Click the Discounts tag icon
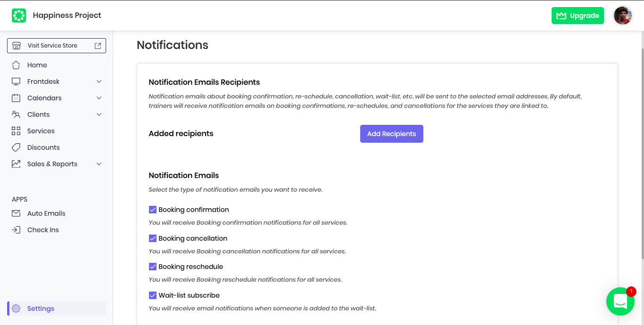The height and width of the screenshot is (325, 644). (16, 147)
